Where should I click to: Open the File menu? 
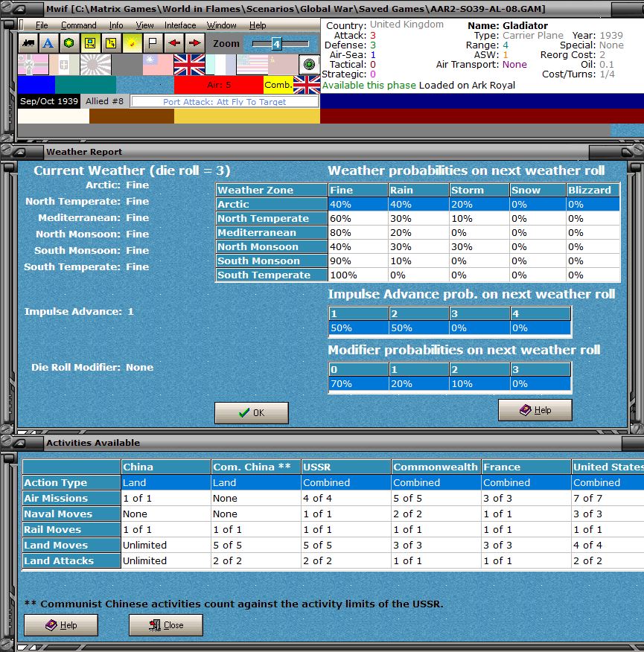(42, 25)
